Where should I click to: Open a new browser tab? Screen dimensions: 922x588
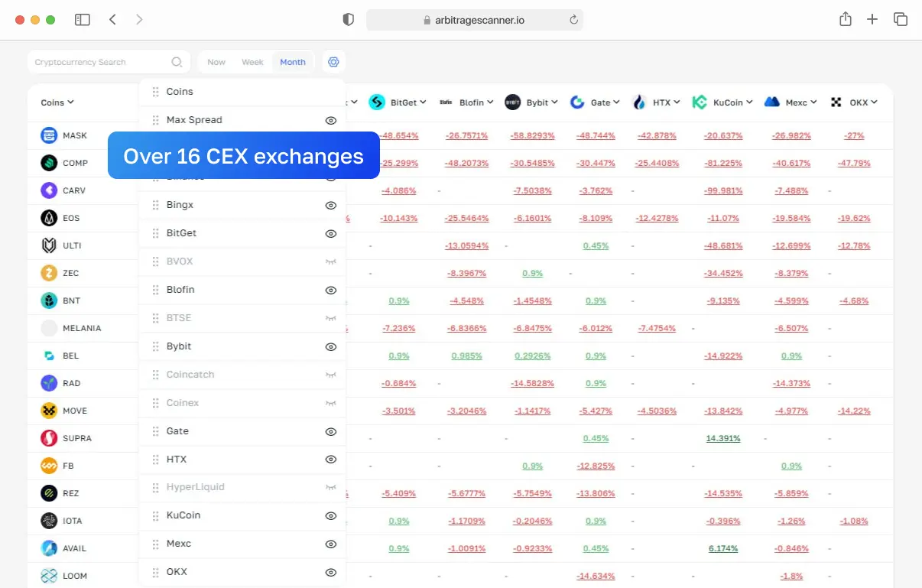[x=872, y=20]
